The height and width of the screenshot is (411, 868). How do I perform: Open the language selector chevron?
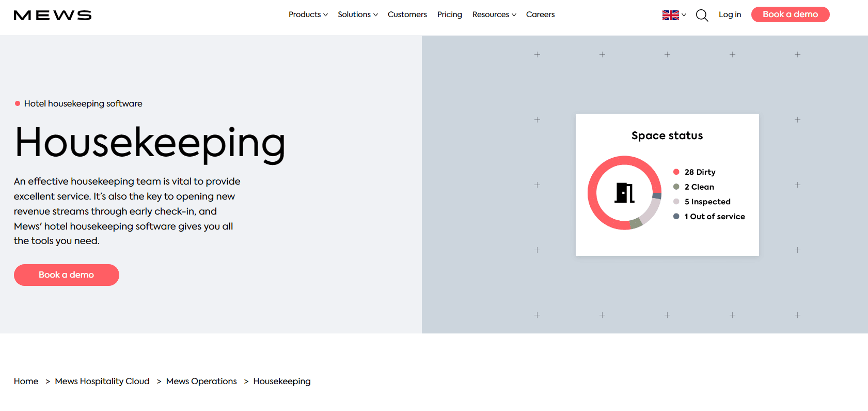coord(684,15)
